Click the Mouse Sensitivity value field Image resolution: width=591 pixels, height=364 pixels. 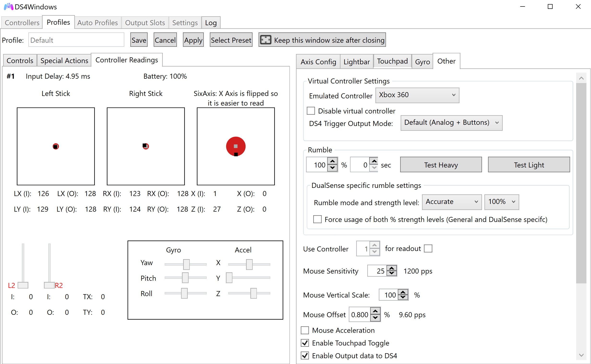click(x=377, y=271)
